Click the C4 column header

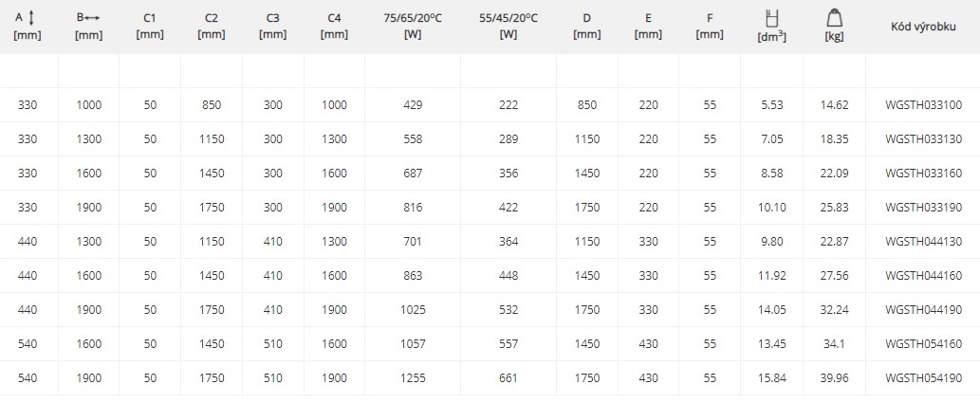(x=334, y=26)
